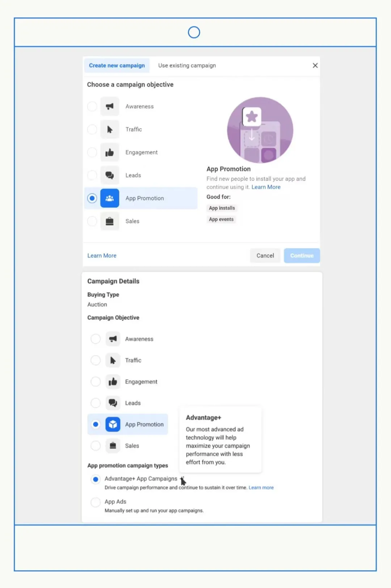Choose the Sales radio under Campaign Details

coord(96,446)
